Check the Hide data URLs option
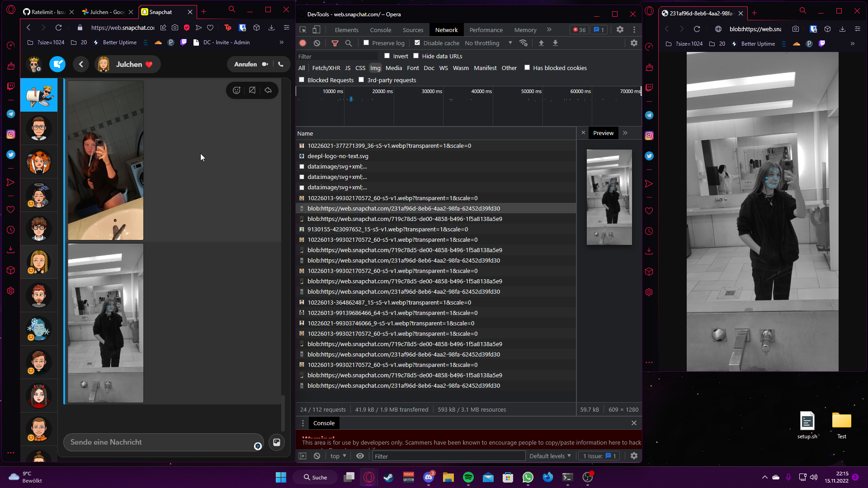 pos(416,56)
